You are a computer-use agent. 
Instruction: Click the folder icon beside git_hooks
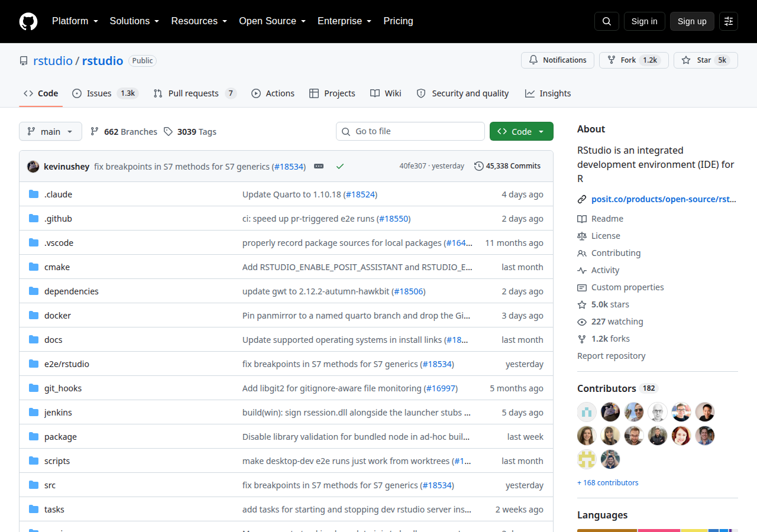(x=34, y=388)
